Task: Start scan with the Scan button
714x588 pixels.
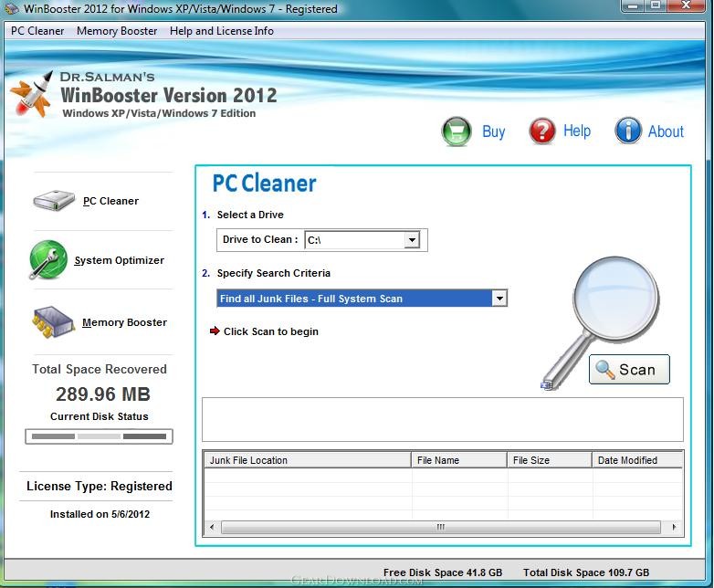Action: 629,370
